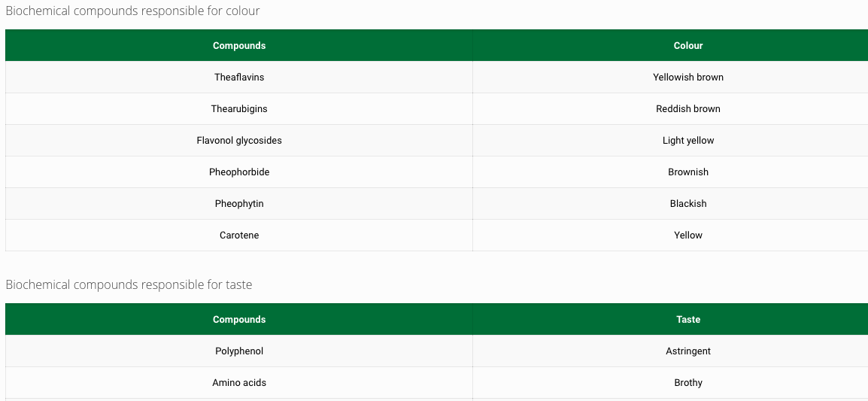Viewport: 868px width, 401px height.
Task: Select the Theaflavins cell
Action: click(239, 77)
